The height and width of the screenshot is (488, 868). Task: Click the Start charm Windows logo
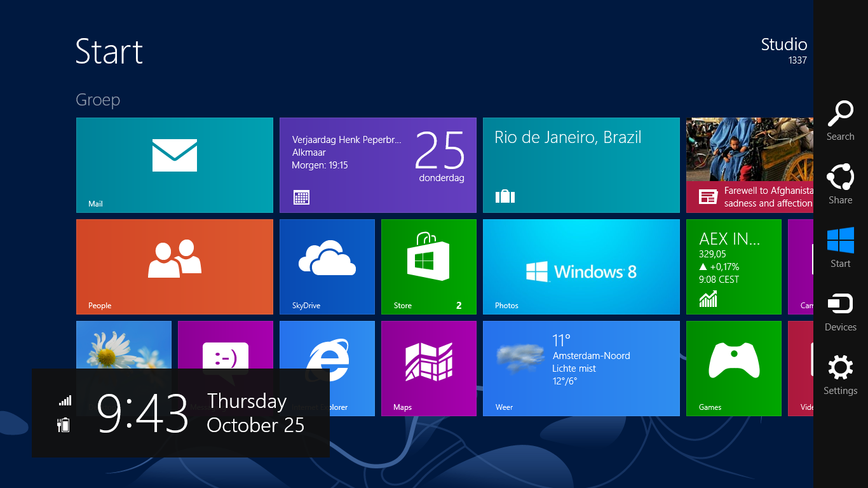(x=841, y=241)
